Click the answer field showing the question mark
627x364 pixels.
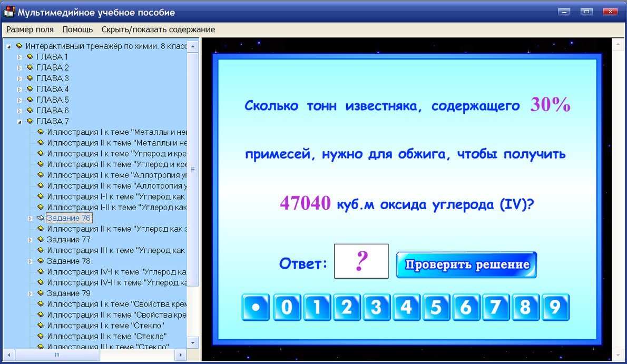click(361, 261)
